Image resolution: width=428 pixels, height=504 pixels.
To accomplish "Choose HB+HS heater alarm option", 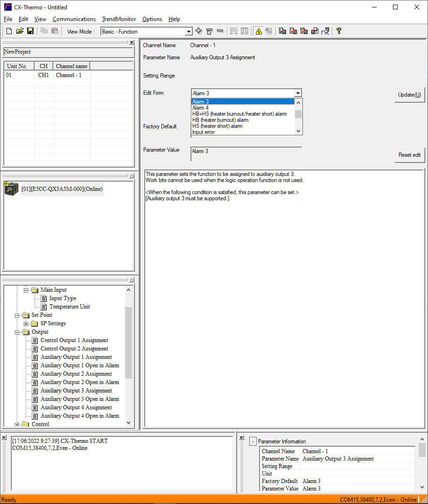I will (243, 114).
